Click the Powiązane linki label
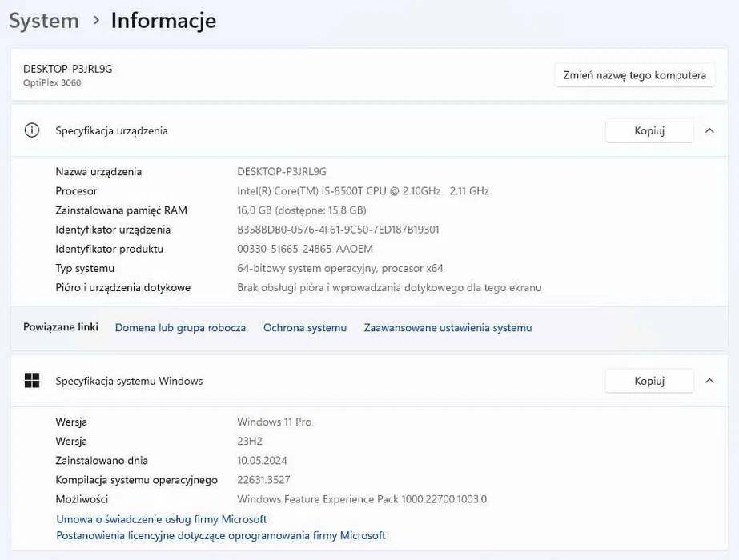This screenshot has width=739, height=560. pyautogui.click(x=61, y=327)
